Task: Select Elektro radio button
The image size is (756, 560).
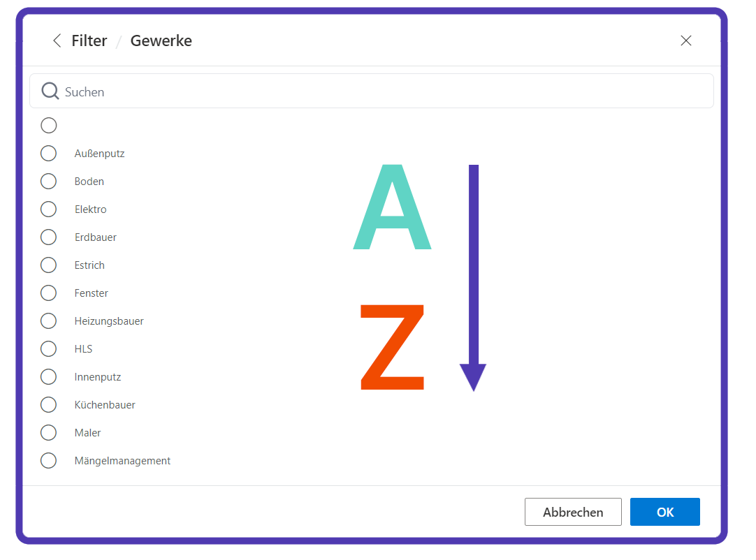Action: (x=48, y=209)
